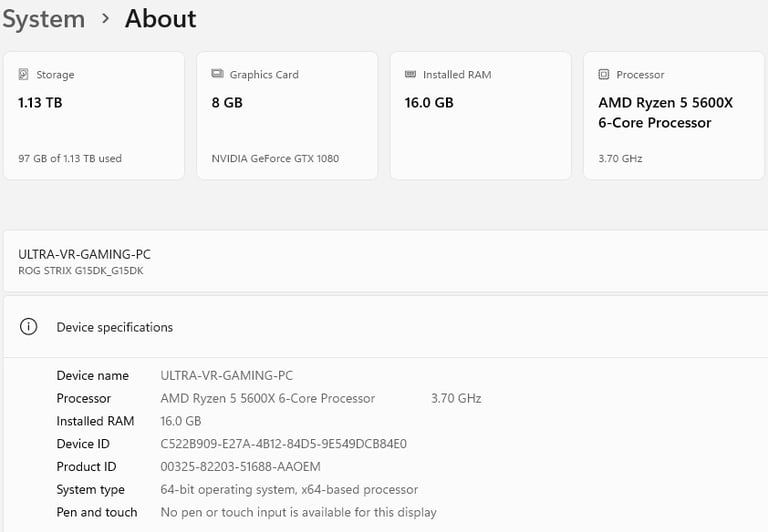Click the Storage drive icon

pos(23,74)
